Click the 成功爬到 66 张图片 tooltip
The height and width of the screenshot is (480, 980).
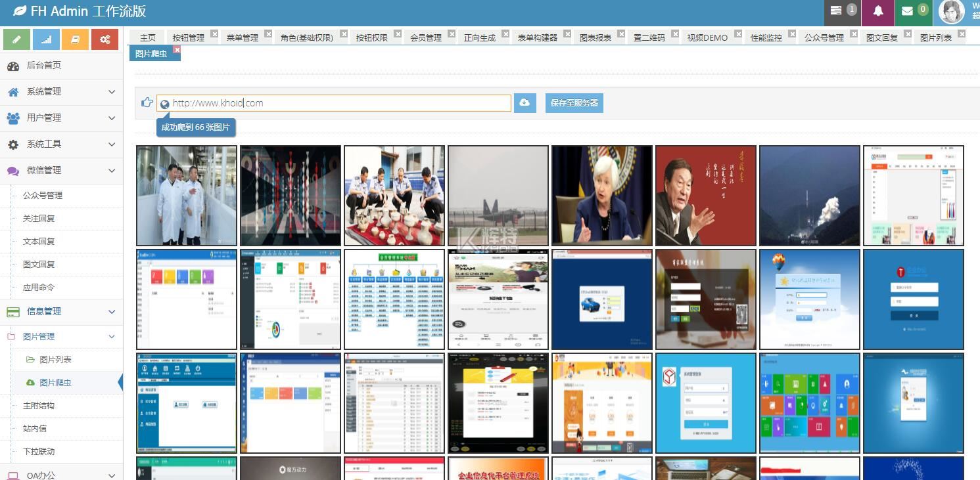pyautogui.click(x=196, y=127)
